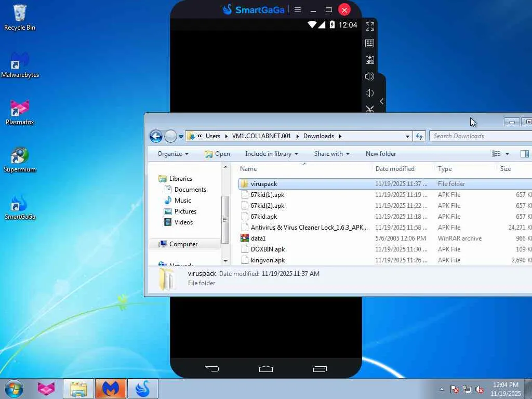This screenshot has width=532, height=399.
Task: Click the navigation pane scroll up arrow
Action: [225, 167]
